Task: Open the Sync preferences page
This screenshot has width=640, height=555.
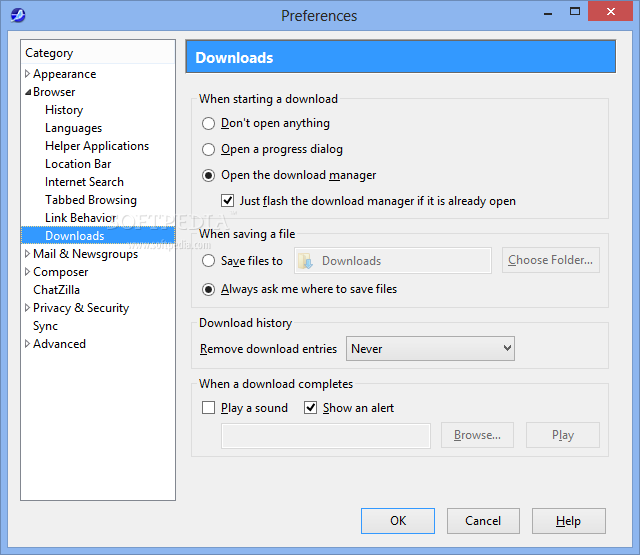Action: point(45,326)
